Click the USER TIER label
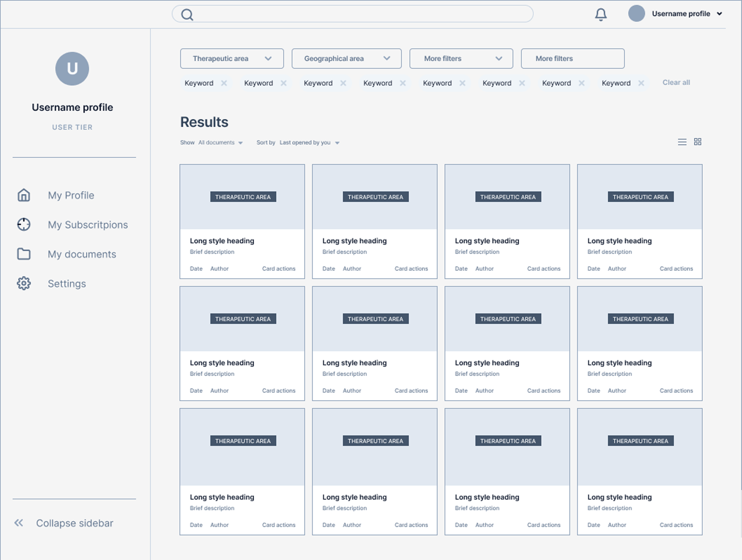The image size is (742, 560). click(x=72, y=127)
